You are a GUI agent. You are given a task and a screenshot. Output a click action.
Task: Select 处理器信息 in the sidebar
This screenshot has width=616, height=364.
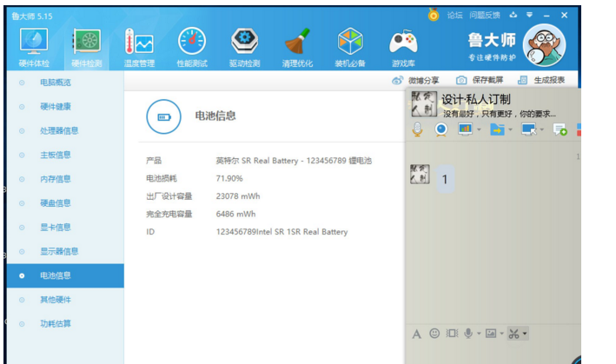point(58,131)
